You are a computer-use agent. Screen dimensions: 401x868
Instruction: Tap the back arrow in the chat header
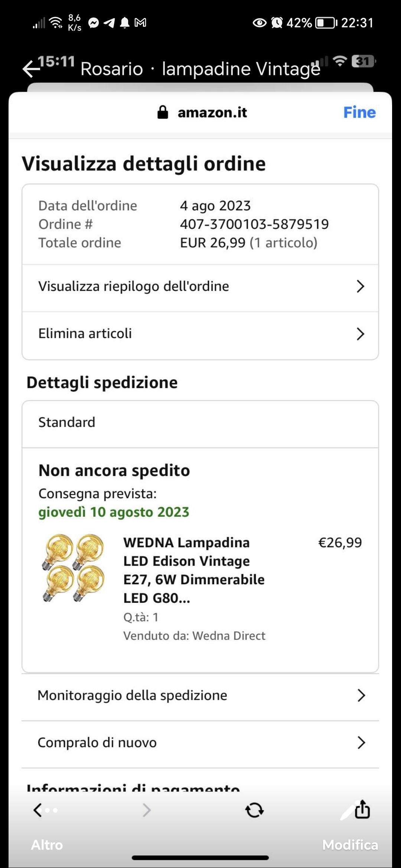point(31,69)
